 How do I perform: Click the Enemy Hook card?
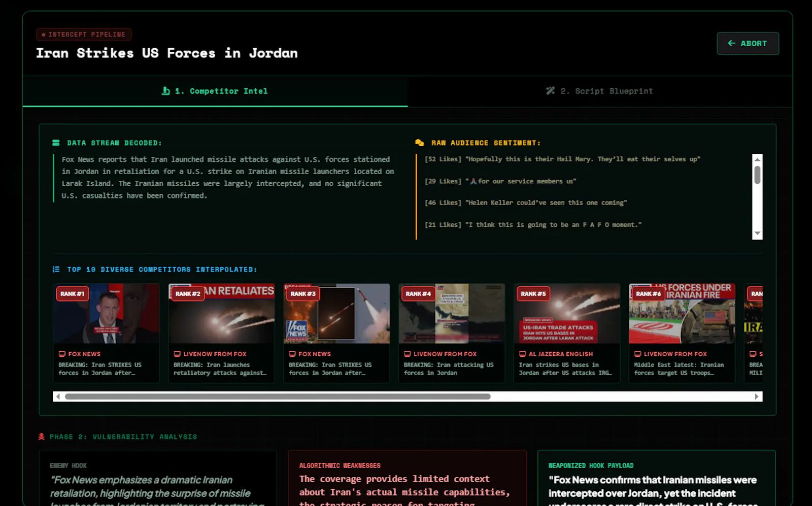(x=158, y=478)
